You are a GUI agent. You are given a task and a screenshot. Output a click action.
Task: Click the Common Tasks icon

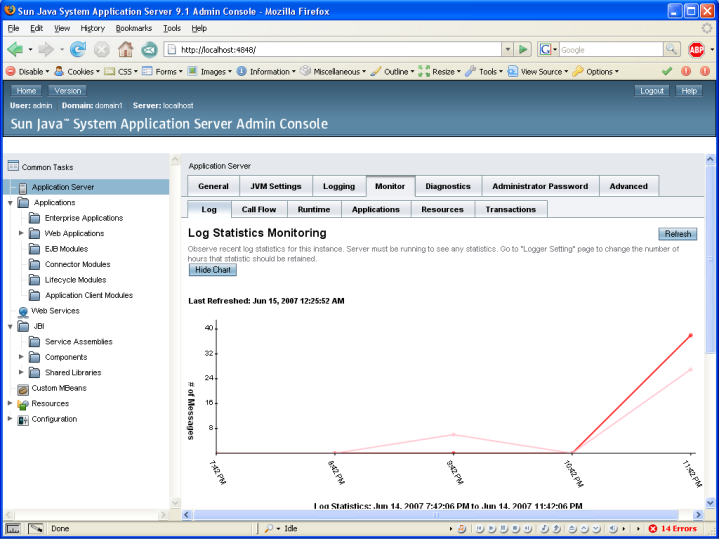(x=13, y=166)
